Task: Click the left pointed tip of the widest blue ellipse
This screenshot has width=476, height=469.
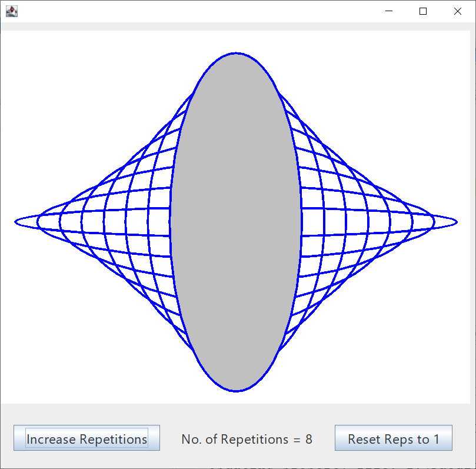Action: [16, 222]
